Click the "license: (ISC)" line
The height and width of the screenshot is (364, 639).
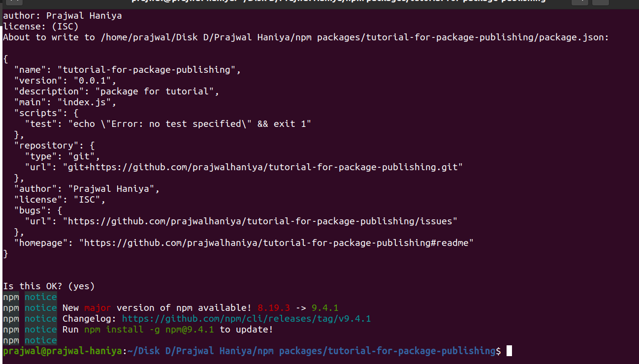[x=40, y=27]
